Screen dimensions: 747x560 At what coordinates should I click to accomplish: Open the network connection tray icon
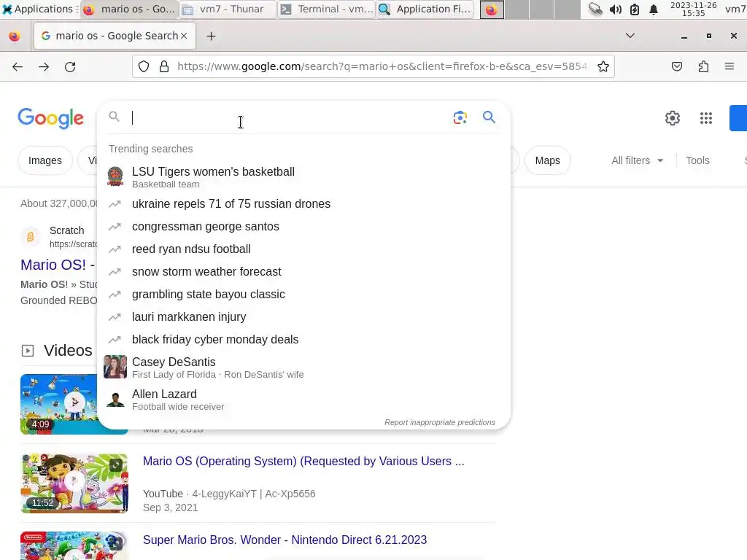point(595,9)
